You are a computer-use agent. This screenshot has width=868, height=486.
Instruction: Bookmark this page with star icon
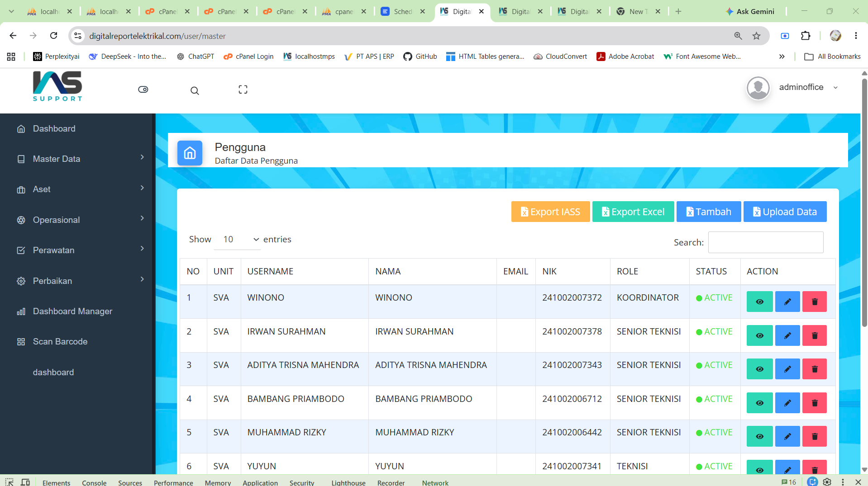pos(756,36)
